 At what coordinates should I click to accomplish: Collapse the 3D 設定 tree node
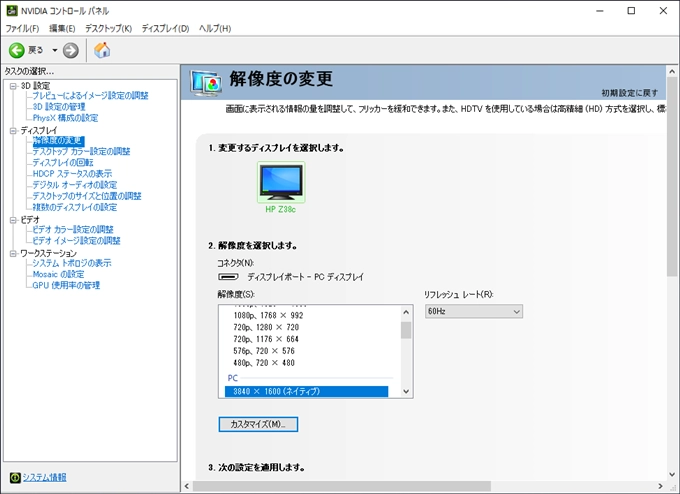pyautogui.click(x=13, y=86)
